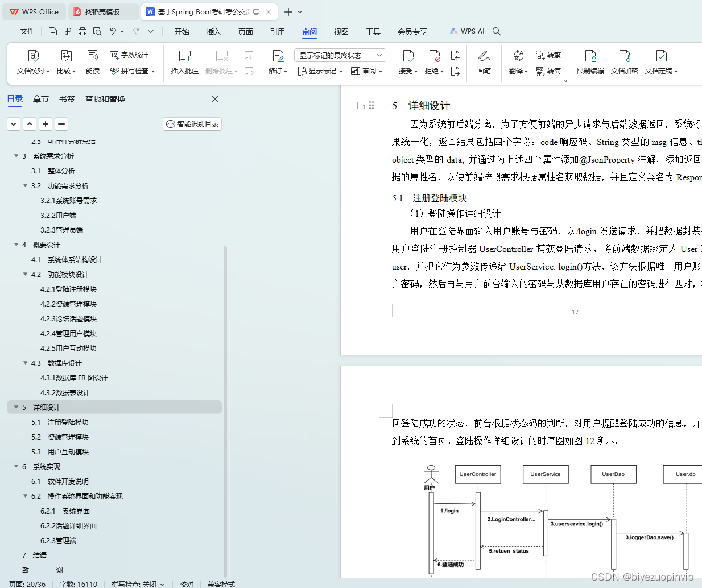Switch to the 书签 panel tab
Viewport: 702px width, 588px height.
point(67,99)
